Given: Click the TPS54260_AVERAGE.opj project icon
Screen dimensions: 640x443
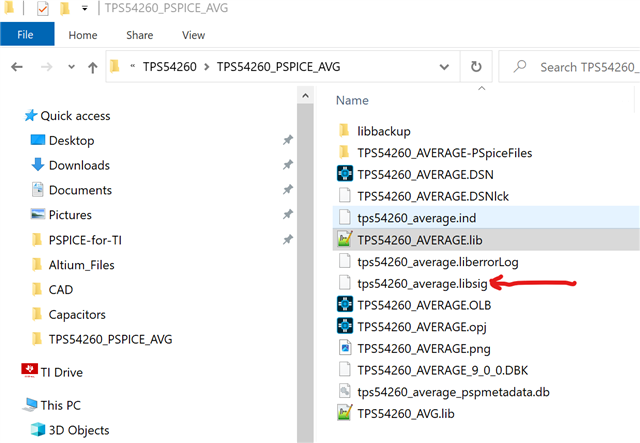Looking at the screenshot, I should point(345,326).
